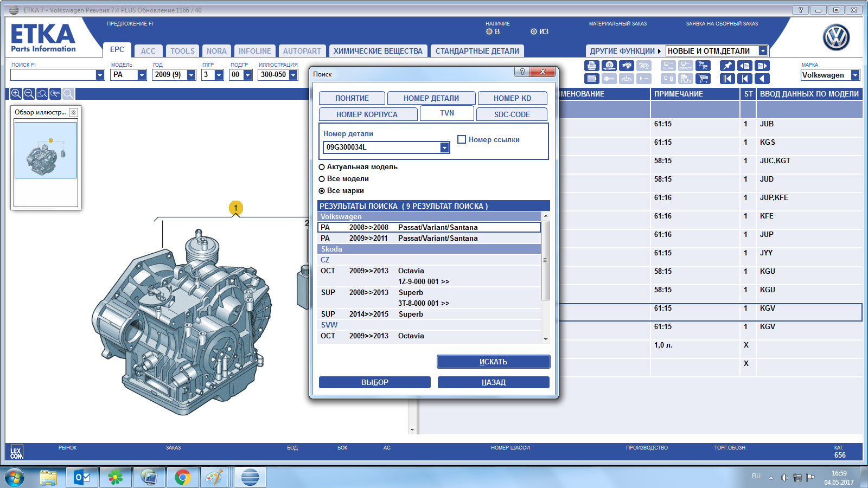This screenshot has width=868, height=488.
Task: Zoom in on the illustration
Action: click(x=16, y=93)
